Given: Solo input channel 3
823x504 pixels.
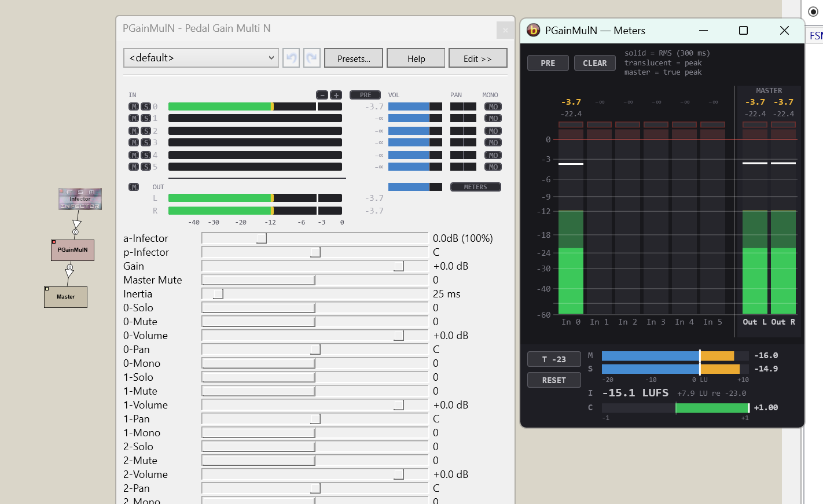Looking at the screenshot, I should (146, 142).
